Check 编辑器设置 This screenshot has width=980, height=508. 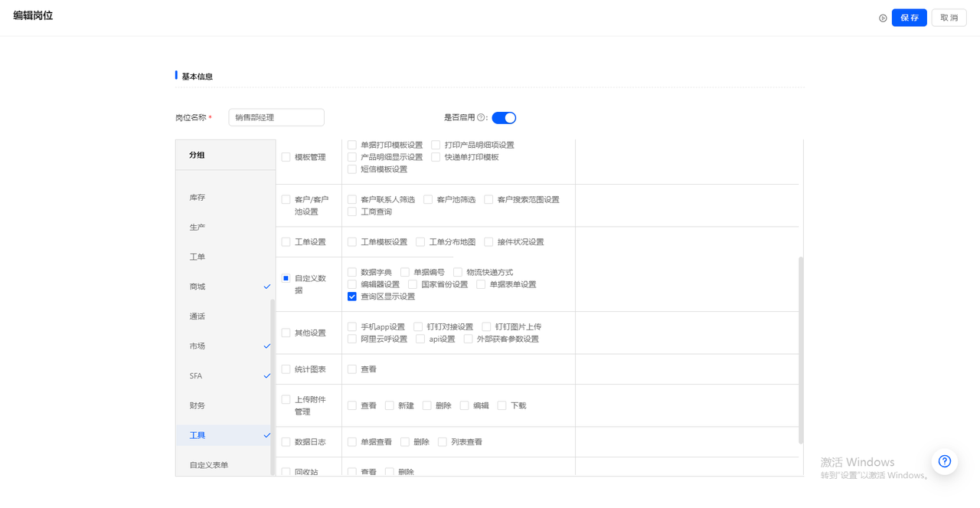352,284
